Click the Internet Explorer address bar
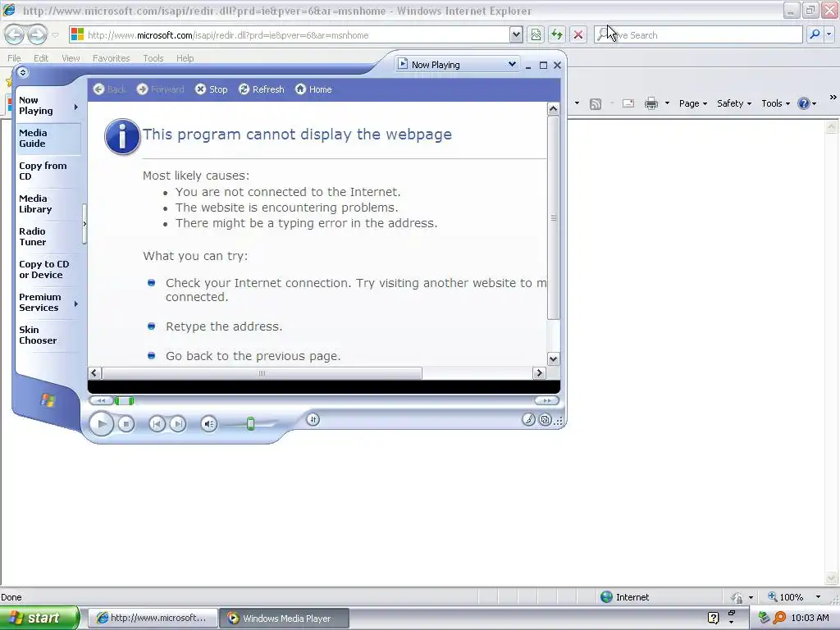The image size is (840, 630). [x=290, y=34]
